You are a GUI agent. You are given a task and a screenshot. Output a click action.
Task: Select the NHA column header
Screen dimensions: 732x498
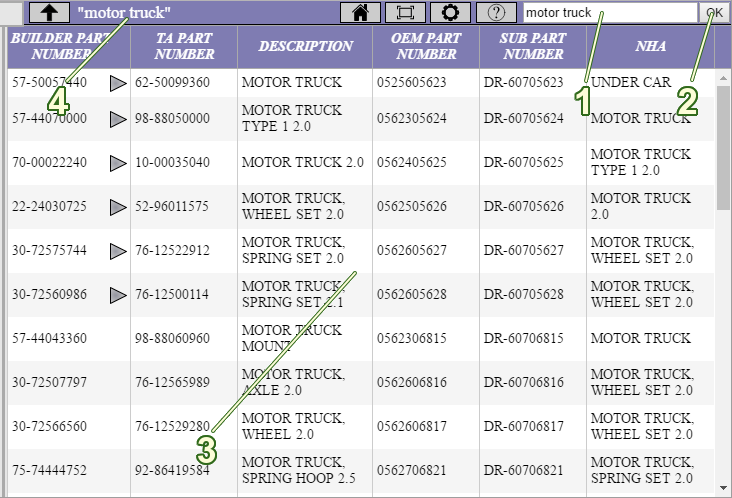(651, 46)
